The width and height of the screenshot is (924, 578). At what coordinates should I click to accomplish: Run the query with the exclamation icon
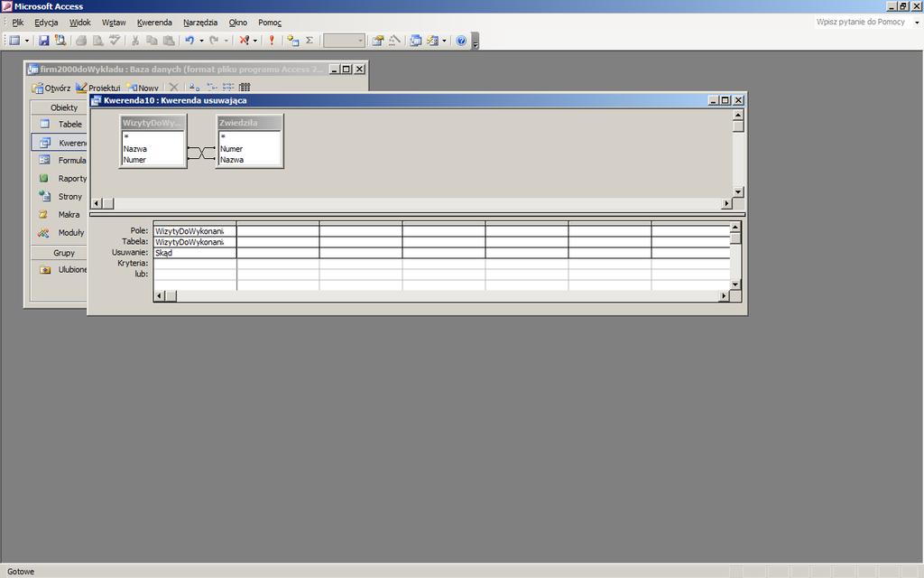point(272,40)
